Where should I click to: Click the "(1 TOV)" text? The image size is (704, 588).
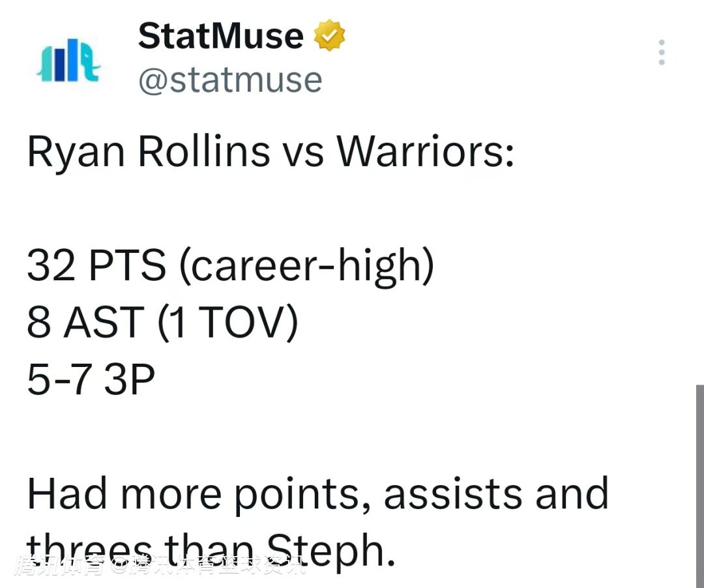[227, 323]
